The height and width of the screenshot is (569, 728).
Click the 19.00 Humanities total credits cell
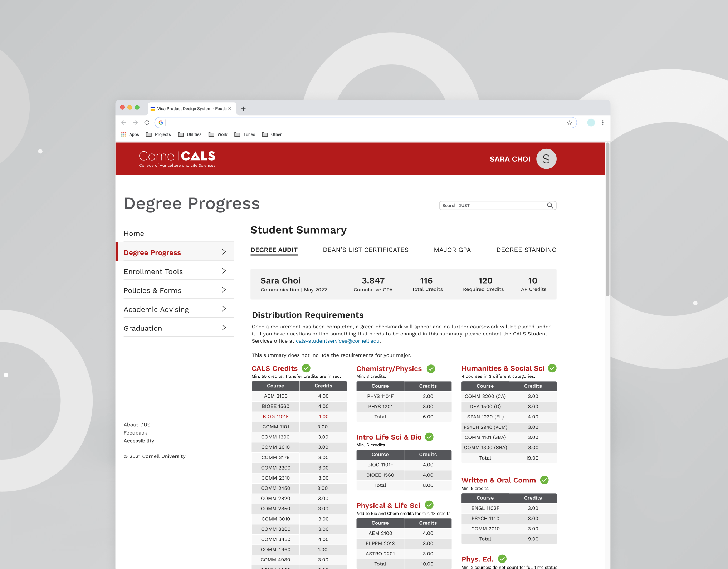click(x=533, y=458)
